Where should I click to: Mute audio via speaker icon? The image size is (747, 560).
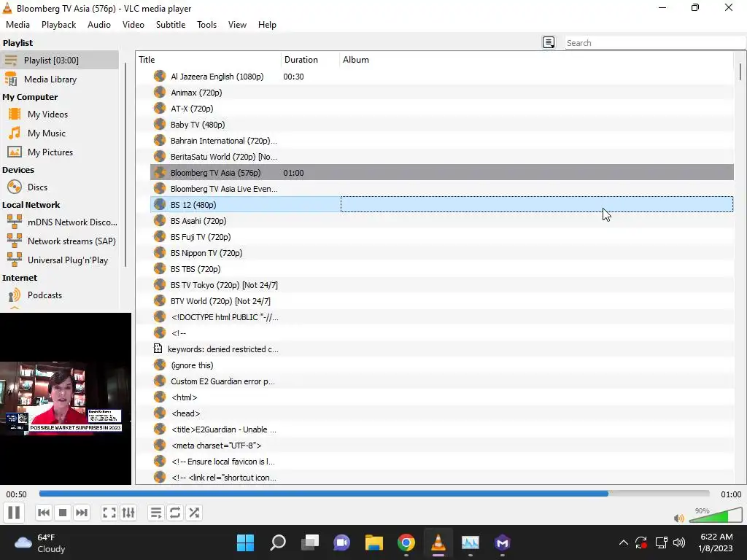[x=679, y=518]
